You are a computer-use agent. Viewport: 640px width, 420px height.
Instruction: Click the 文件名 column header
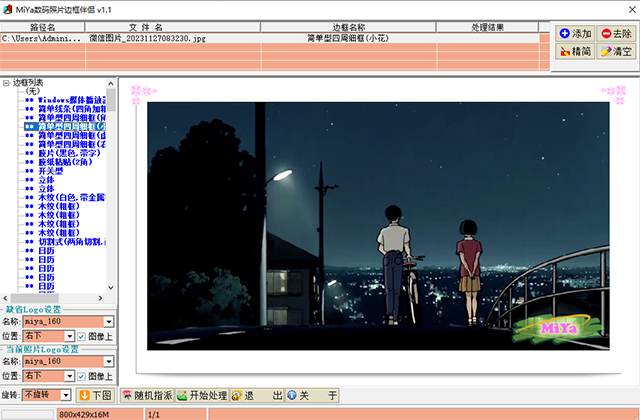coord(173,27)
